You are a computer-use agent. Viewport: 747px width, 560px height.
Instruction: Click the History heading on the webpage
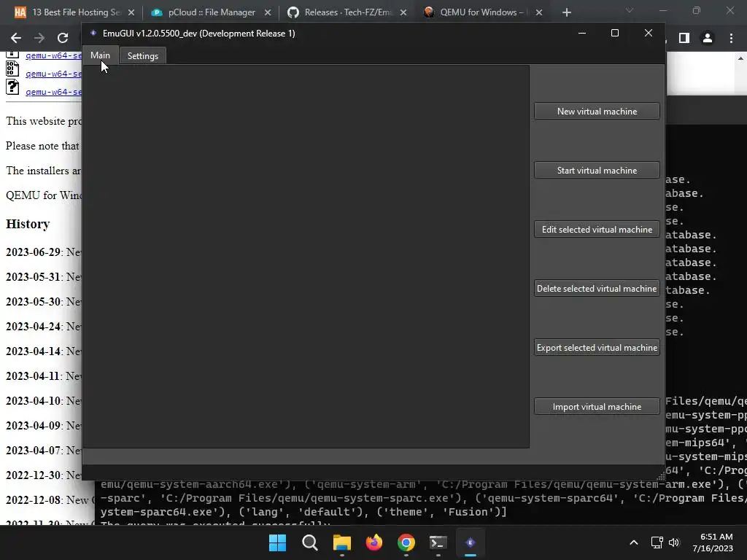coord(28,224)
